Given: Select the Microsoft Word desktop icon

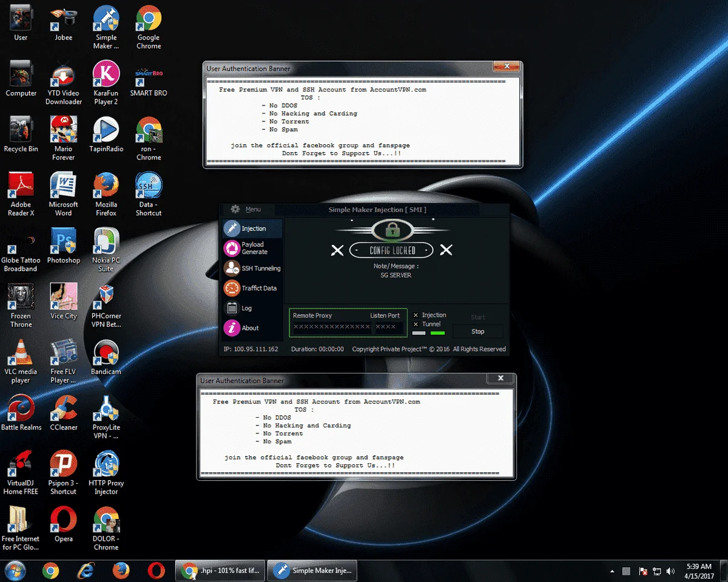Looking at the screenshot, I should pyautogui.click(x=64, y=195).
